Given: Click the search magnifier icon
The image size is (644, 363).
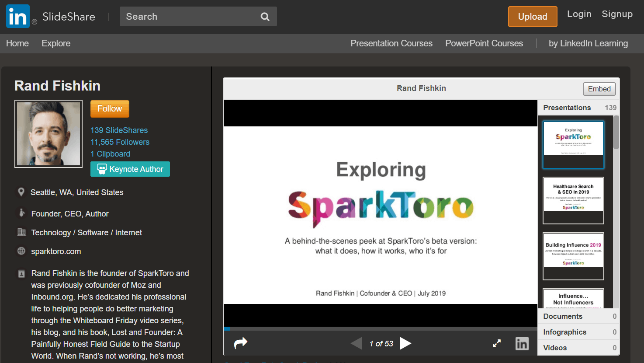Looking at the screenshot, I should coord(265,17).
